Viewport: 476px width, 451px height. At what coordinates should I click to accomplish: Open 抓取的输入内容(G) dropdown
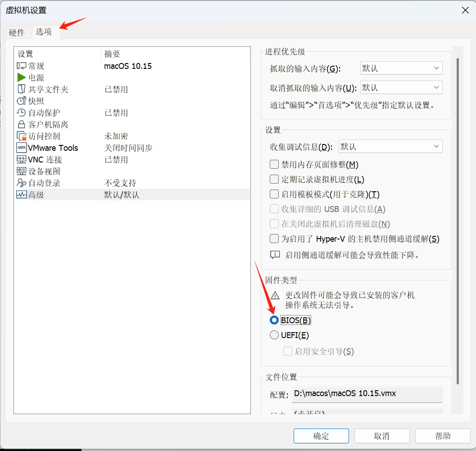[x=401, y=68]
